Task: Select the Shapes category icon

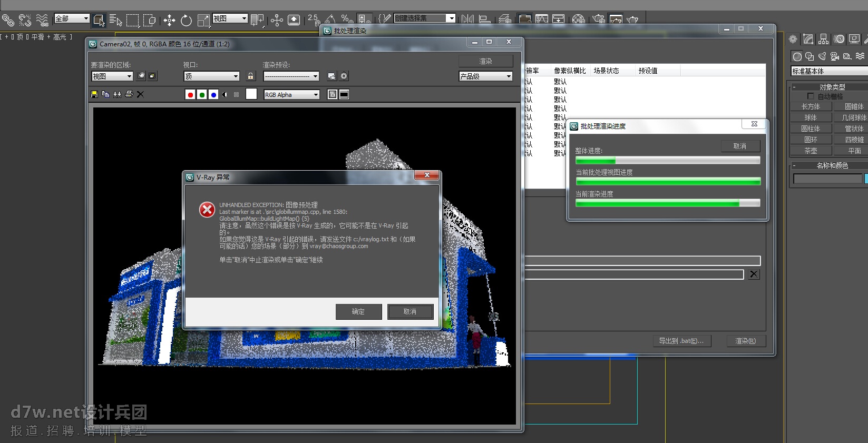Action: (810, 56)
